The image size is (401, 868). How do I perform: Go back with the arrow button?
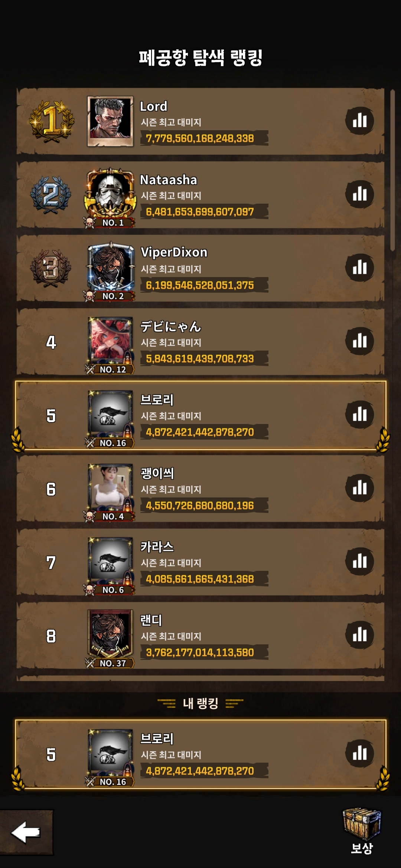tap(26, 832)
